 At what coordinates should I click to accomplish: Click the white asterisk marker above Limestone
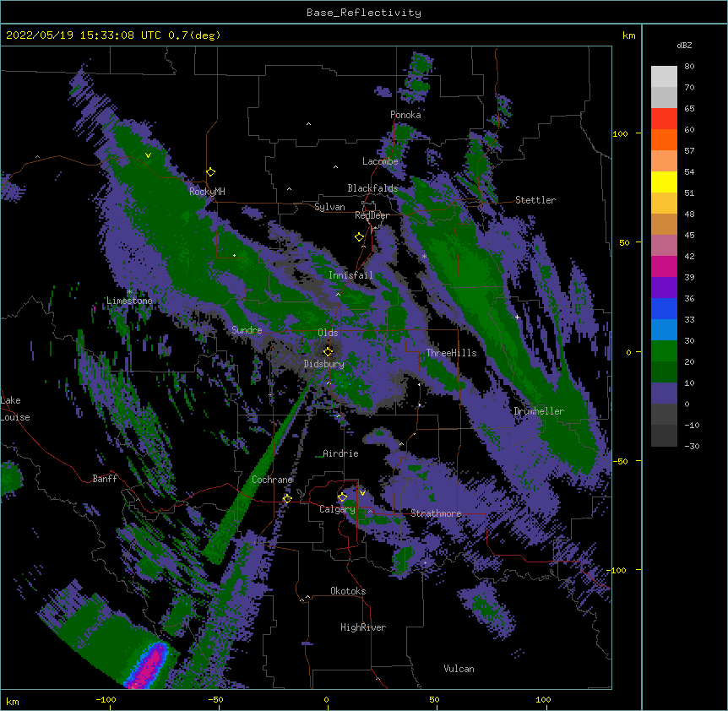tap(129, 292)
